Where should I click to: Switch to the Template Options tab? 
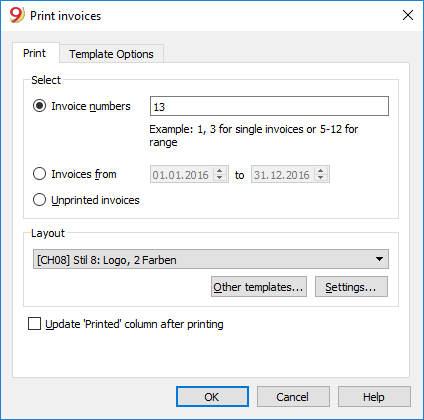point(111,54)
